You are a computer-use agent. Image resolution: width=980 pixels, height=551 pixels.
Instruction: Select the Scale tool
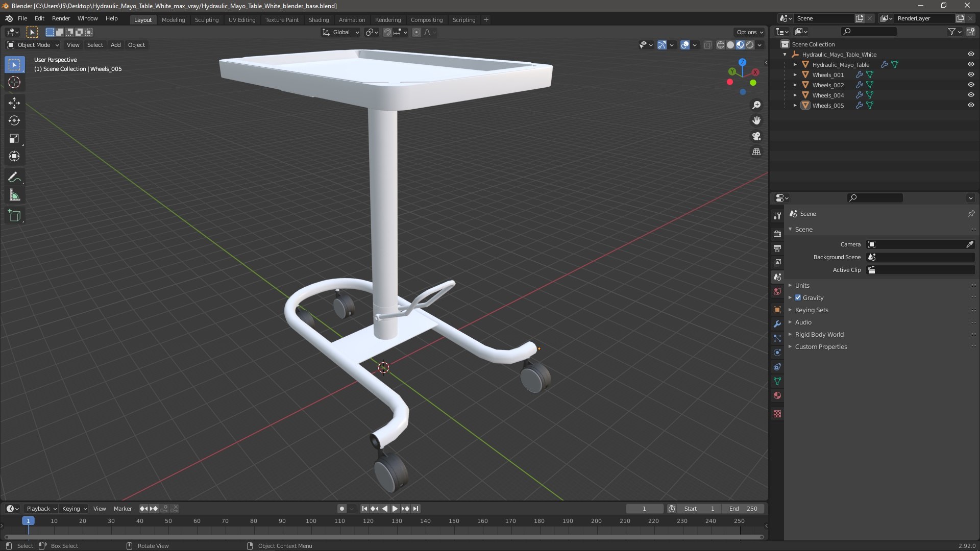pyautogui.click(x=14, y=139)
